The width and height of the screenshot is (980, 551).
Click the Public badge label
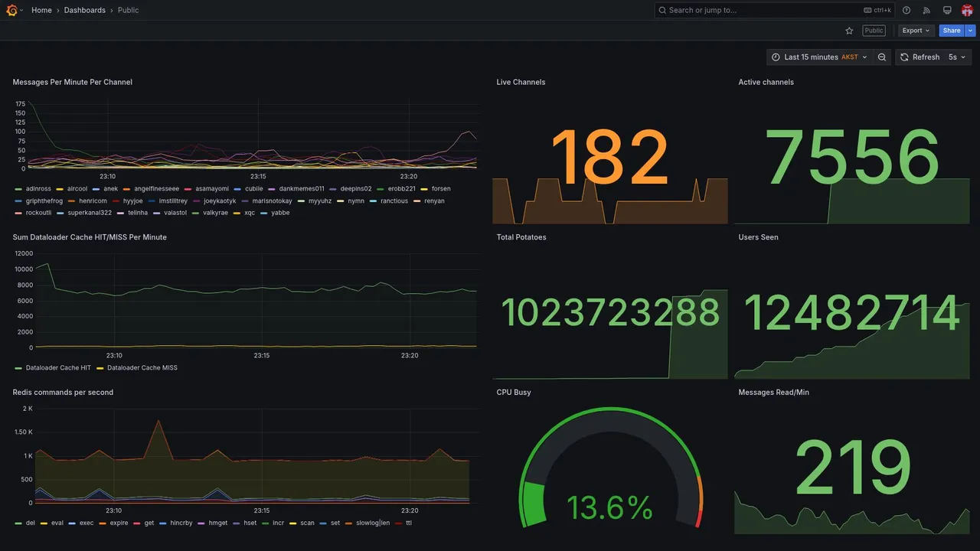coord(874,31)
